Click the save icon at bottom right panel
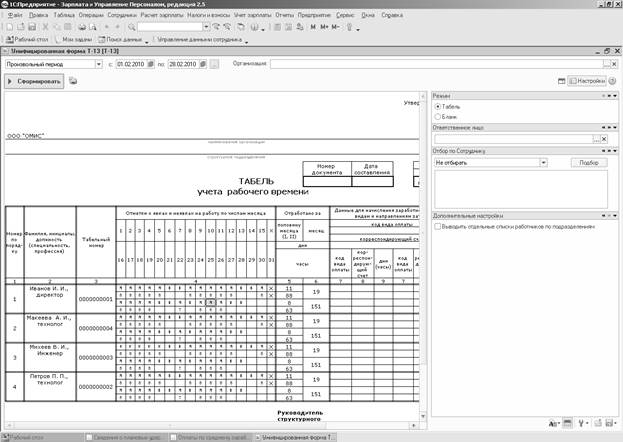This screenshot has width=623, height=442. [x=609, y=423]
